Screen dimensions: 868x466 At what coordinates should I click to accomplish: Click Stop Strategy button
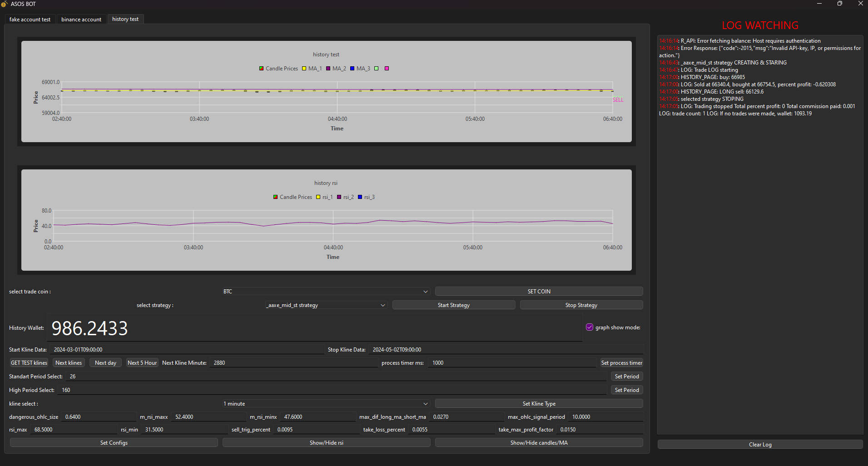581,305
